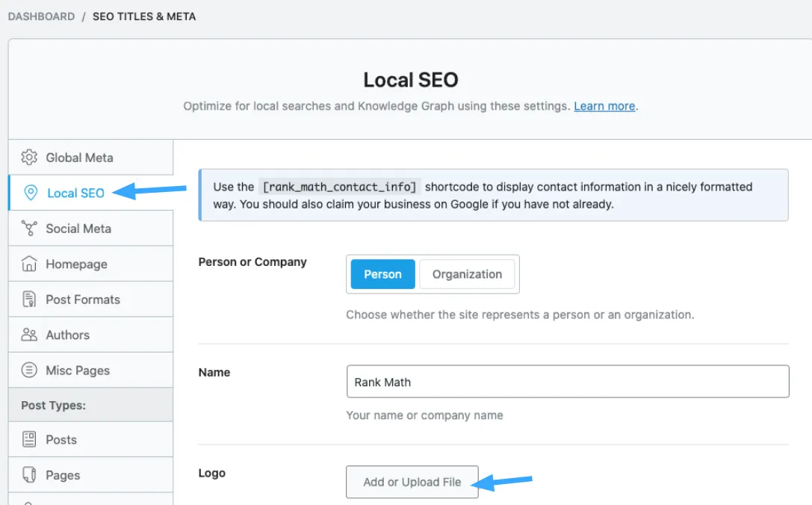Click the Name field label
Viewport: 812px width, 505px height.
(214, 372)
